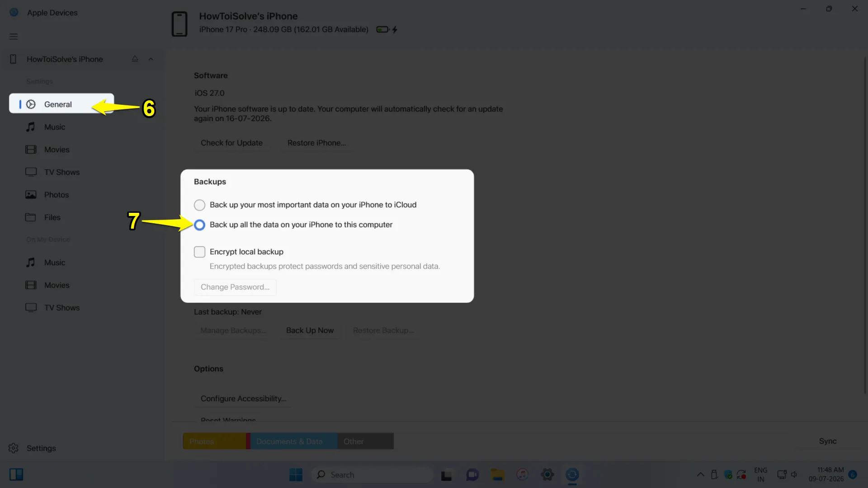Screen dimensions: 868x488
Task: Select back up to this computer option
Action: coord(199,225)
